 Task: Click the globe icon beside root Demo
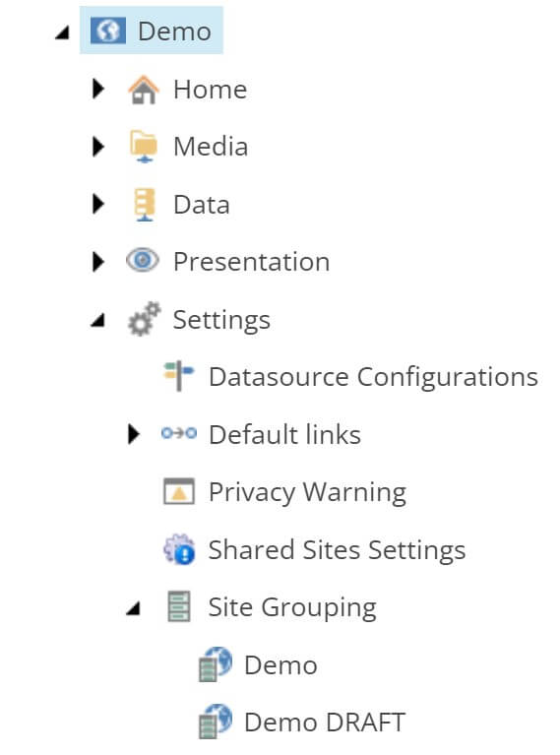click(x=108, y=31)
